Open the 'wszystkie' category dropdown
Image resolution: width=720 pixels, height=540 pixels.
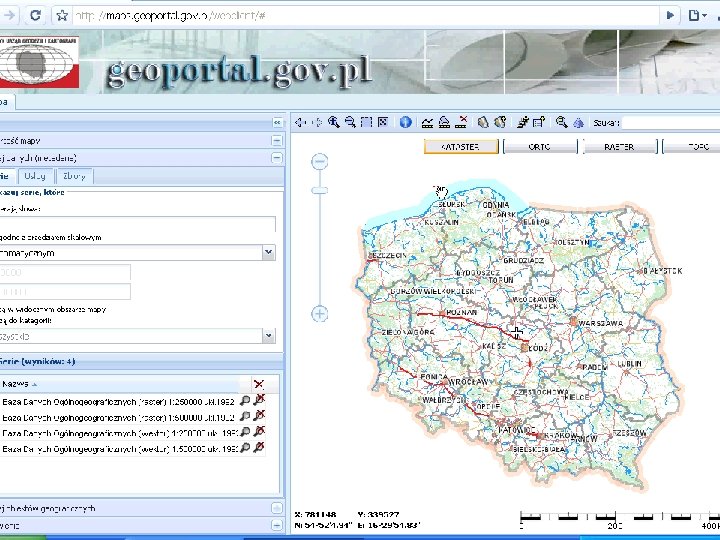click(x=269, y=336)
